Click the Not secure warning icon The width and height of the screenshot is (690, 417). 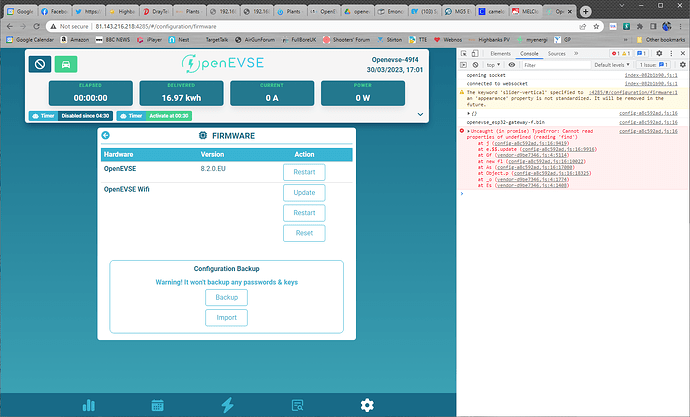pos(53,26)
